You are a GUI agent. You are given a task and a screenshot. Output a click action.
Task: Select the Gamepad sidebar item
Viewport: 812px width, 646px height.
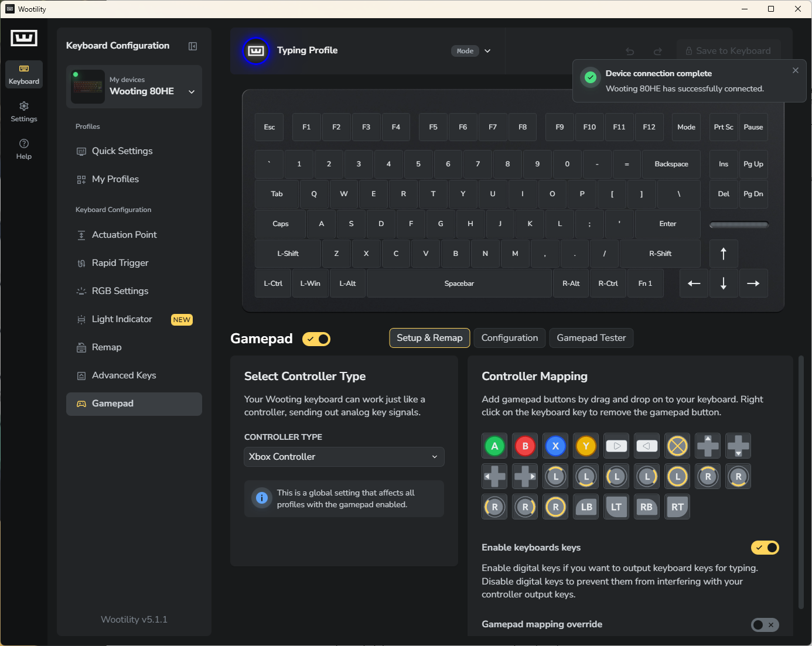coord(134,404)
